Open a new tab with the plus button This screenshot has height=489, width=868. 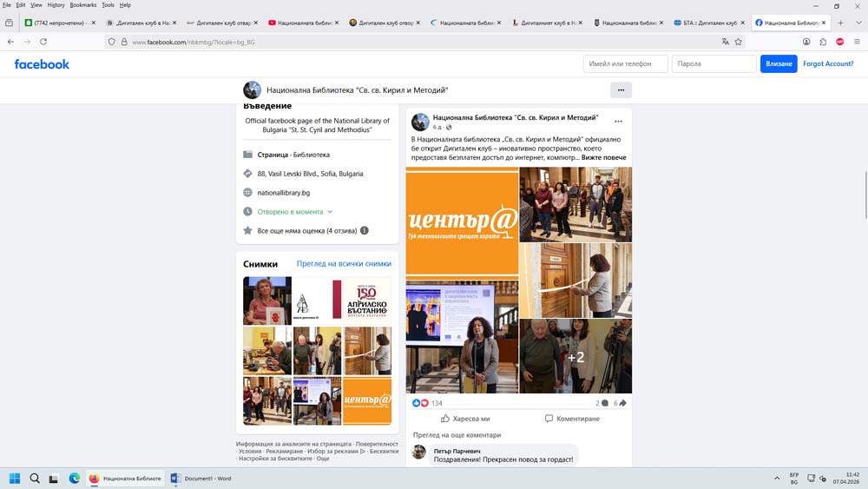[841, 23]
